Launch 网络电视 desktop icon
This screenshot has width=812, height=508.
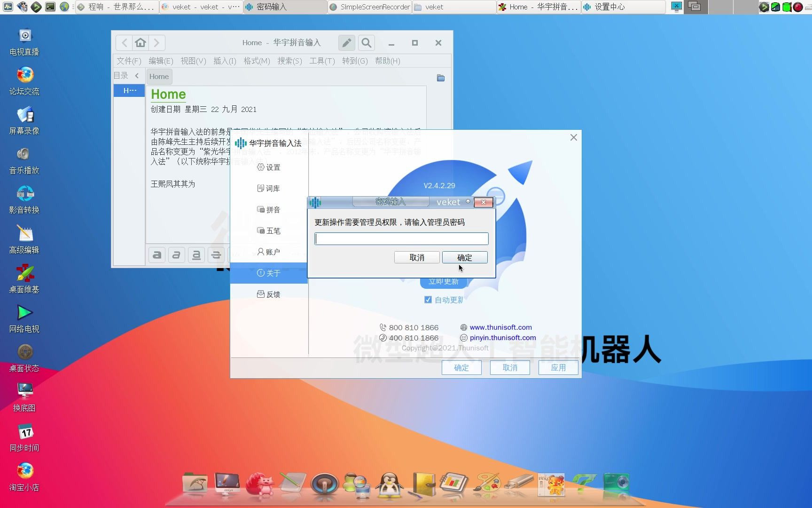24,319
